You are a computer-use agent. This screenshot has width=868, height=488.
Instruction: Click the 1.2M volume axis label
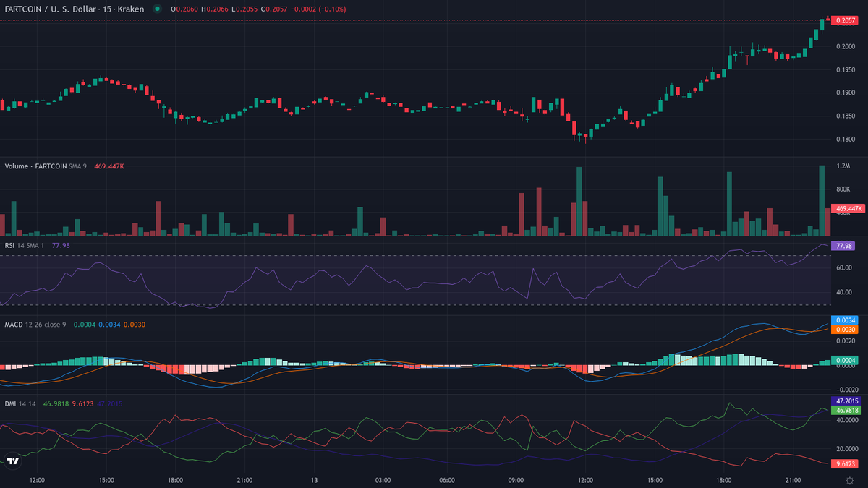(x=843, y=166)
